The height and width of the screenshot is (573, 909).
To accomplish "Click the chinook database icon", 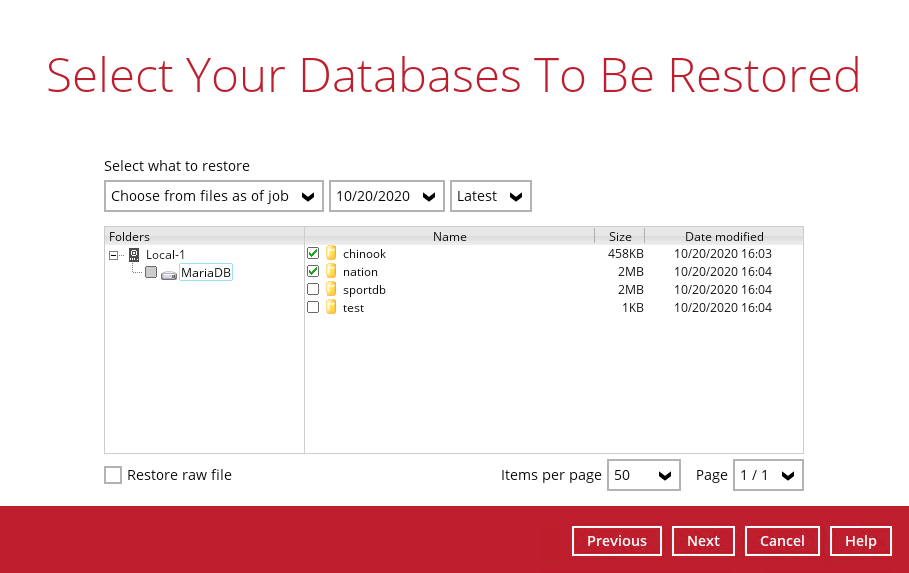I will click(x=331, y=254).
